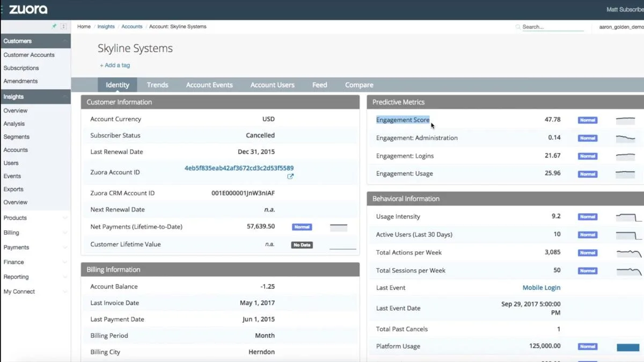This screenshot has width=644, height=362.
Task: Open the Compare tab
Action: point(359,85)
